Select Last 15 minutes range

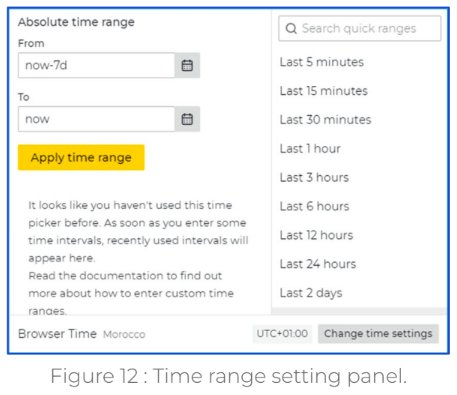(x=324, y=91)
